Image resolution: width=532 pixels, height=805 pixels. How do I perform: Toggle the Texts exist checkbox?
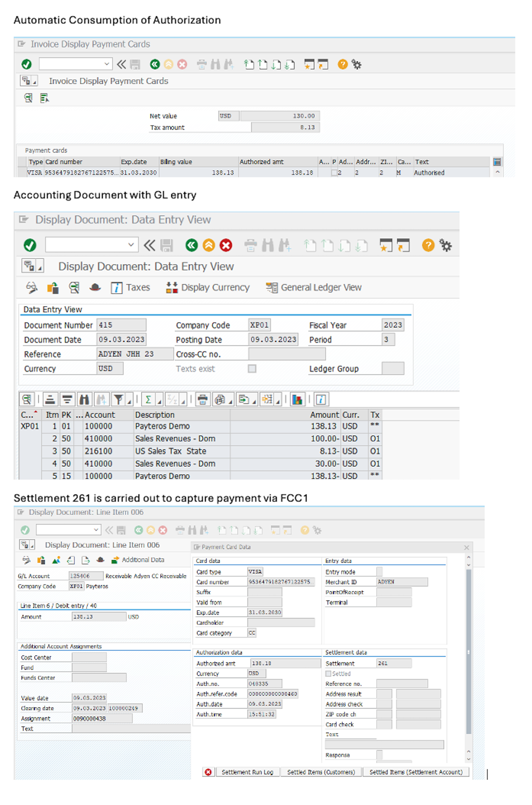(x=252, y=369)
